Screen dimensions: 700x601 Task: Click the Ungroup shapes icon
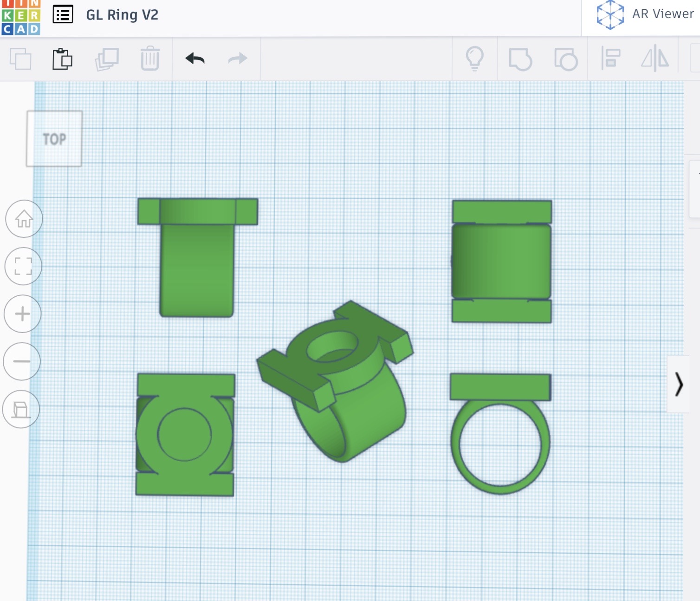pyautogui.click(x=566, y=59)
